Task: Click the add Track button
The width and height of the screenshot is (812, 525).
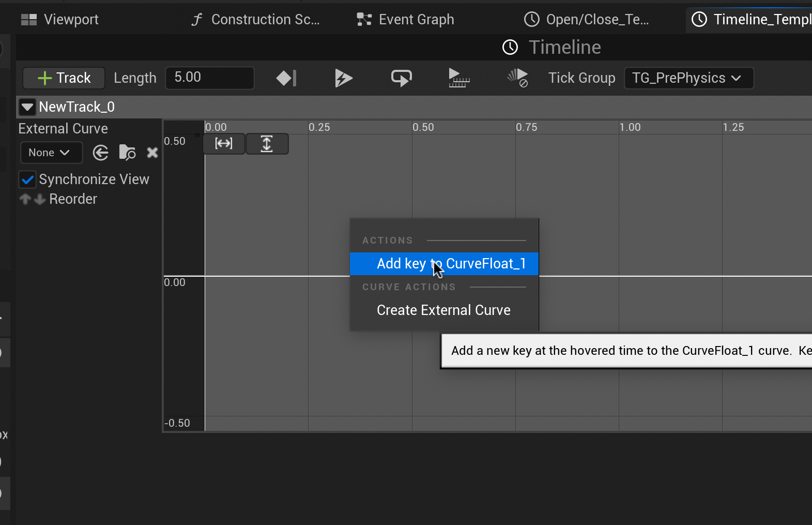Action: click(x=64, y=78)
